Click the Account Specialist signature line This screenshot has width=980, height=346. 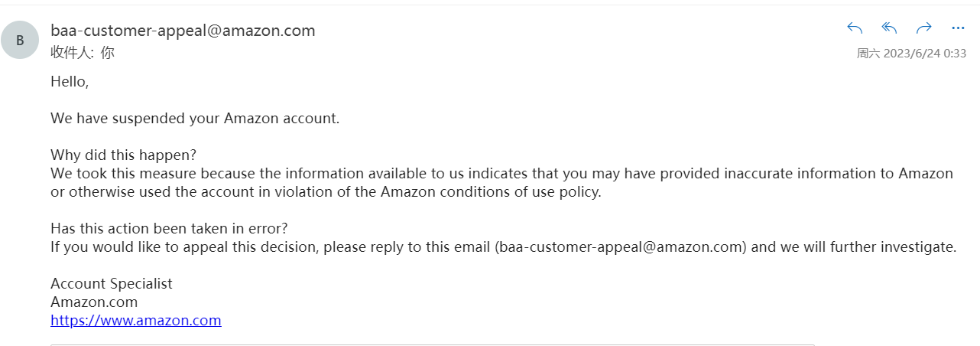tap(112, 284)
